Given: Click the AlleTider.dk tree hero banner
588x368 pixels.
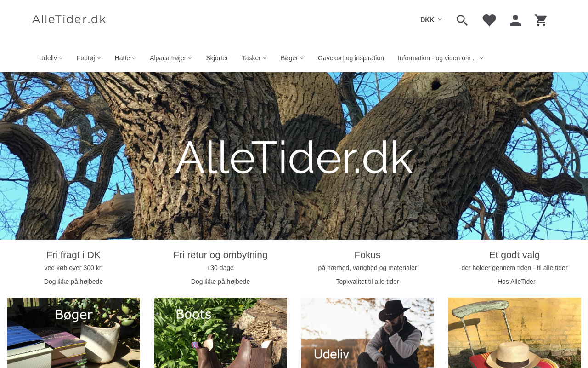Looking at the screenshot, I should click(x=294, y=156).
